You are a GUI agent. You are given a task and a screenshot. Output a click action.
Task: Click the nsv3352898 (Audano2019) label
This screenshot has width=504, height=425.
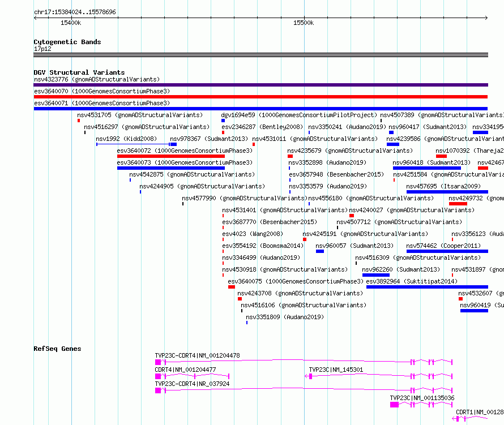(x=327, y=162)
